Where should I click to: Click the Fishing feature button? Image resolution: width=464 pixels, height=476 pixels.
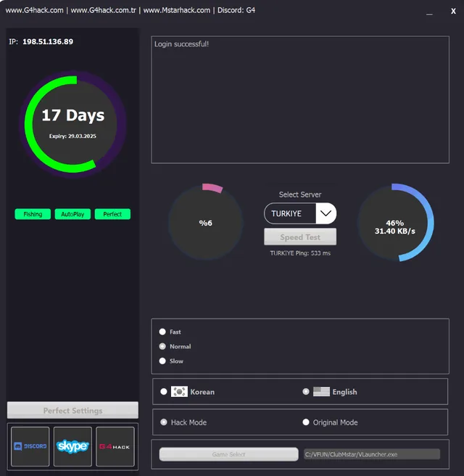point(33,214)
